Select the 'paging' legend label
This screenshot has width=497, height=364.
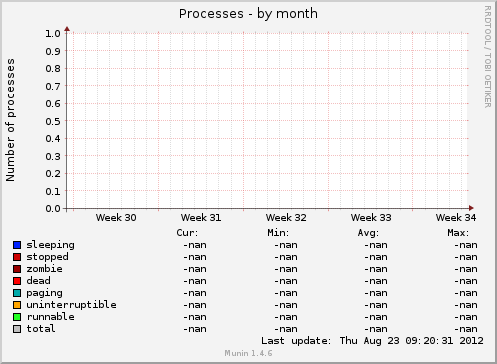pos(44,293)
